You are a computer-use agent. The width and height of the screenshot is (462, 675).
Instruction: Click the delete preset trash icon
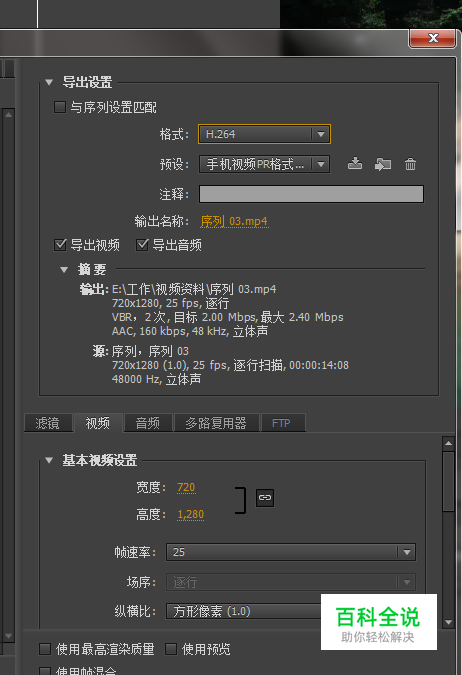[x=410, y=164]
